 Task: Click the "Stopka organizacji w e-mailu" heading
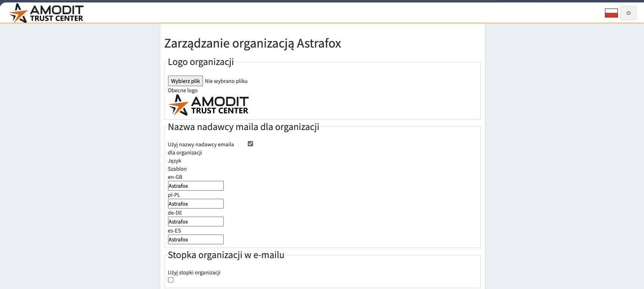(226, 255)
